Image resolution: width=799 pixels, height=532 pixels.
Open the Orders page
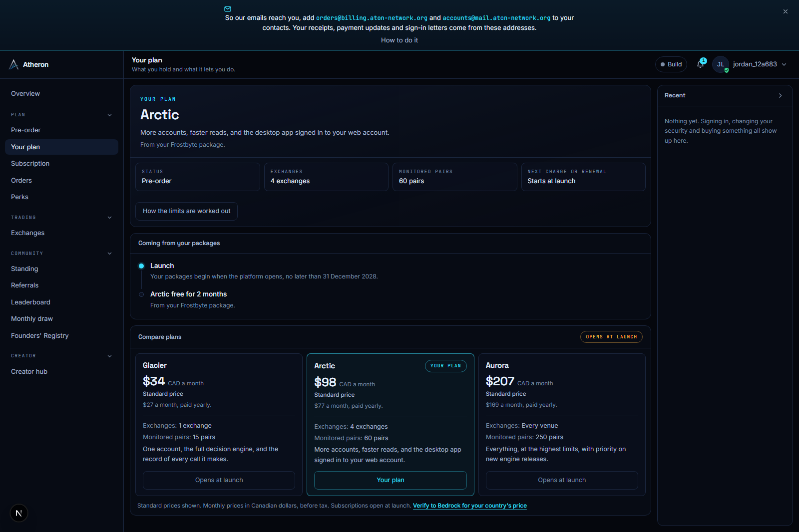tap(61, 180)
